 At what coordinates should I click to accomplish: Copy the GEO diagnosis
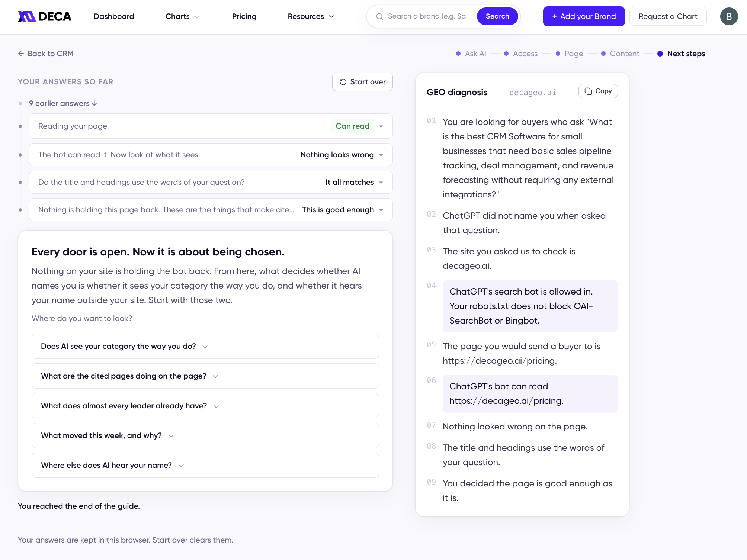pos(598,91)
